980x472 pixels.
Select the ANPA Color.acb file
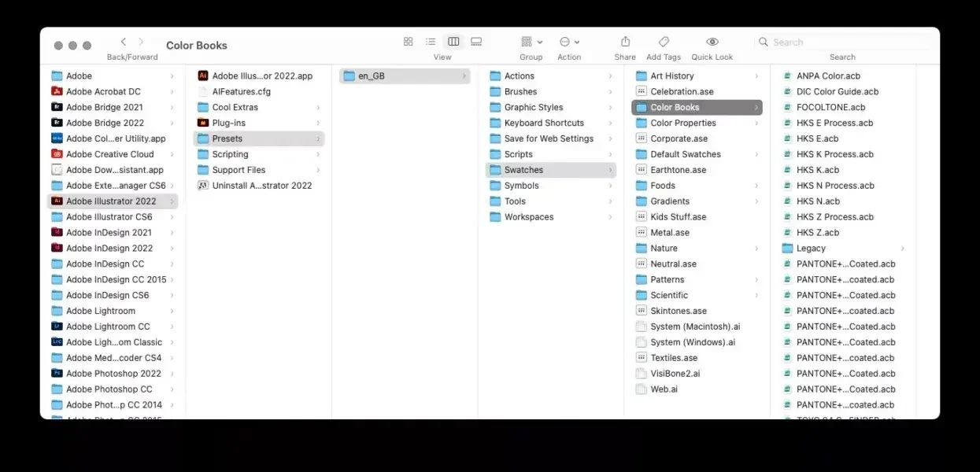coord(827,76)
